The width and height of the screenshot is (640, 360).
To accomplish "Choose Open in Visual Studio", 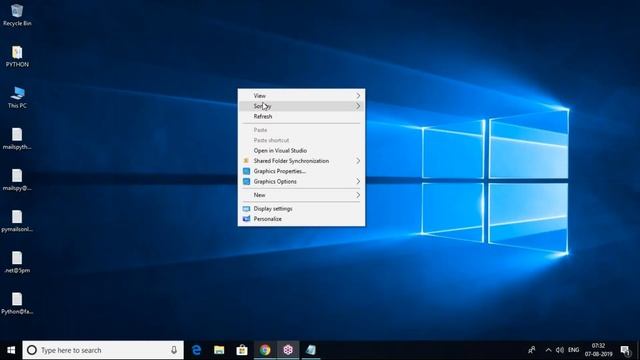I will (302, 151).
